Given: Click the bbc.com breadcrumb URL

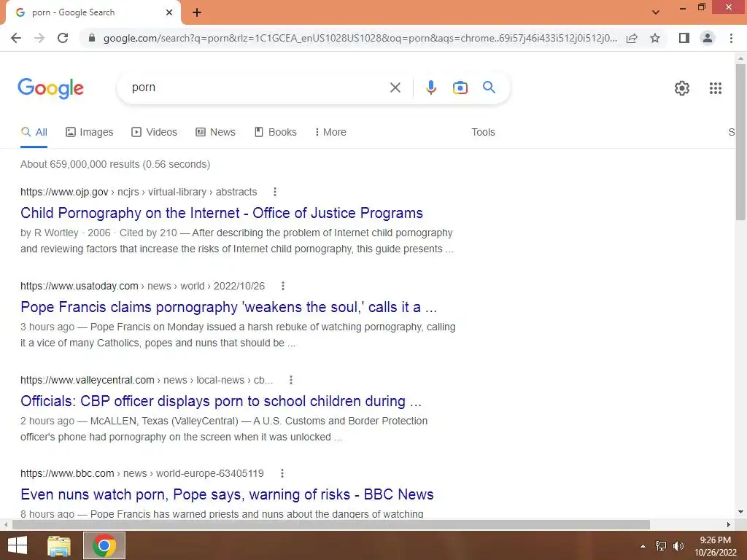Looking at the screenshot, I should 142,473.
